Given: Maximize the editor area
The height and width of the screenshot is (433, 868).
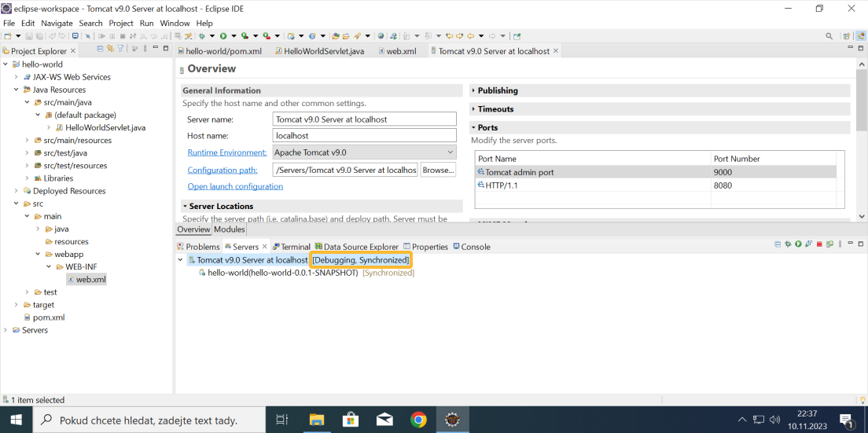Looking at the screenshot, I should 861,48.
